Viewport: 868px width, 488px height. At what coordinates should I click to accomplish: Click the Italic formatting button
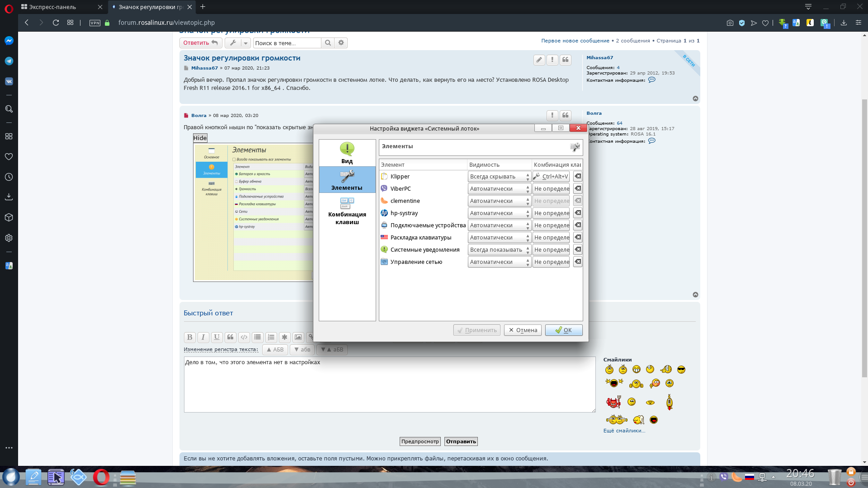(x=203, y=337)
